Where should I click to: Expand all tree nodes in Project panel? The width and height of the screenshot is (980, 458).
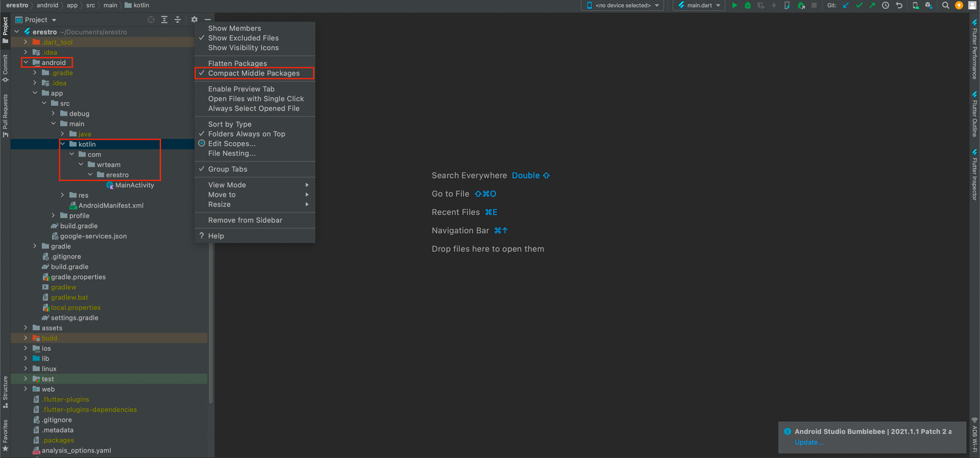pos(164,20)
